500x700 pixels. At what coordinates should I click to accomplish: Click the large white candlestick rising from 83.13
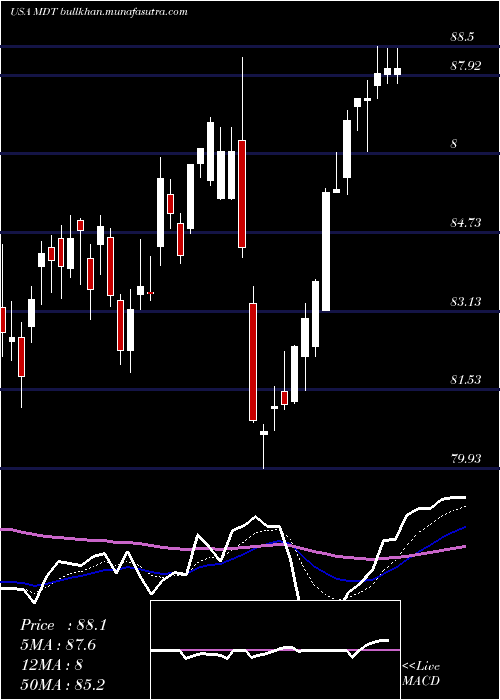tap(326, 251)
